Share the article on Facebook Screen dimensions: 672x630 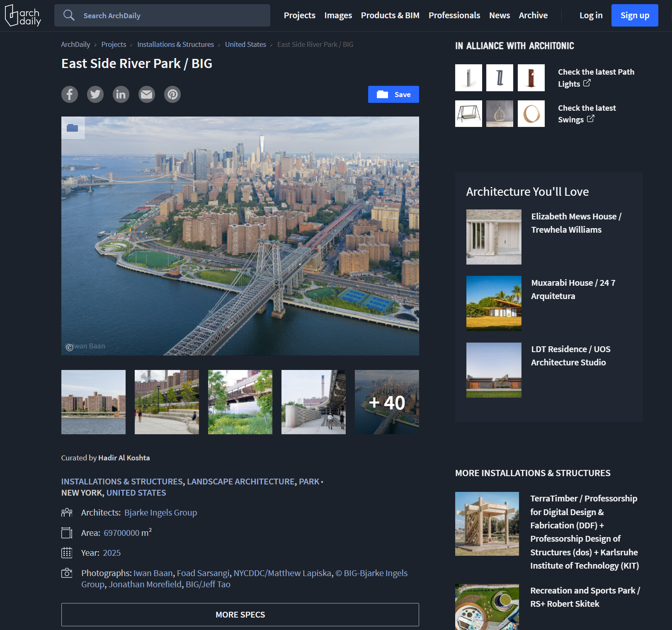[x=70, y=95]
